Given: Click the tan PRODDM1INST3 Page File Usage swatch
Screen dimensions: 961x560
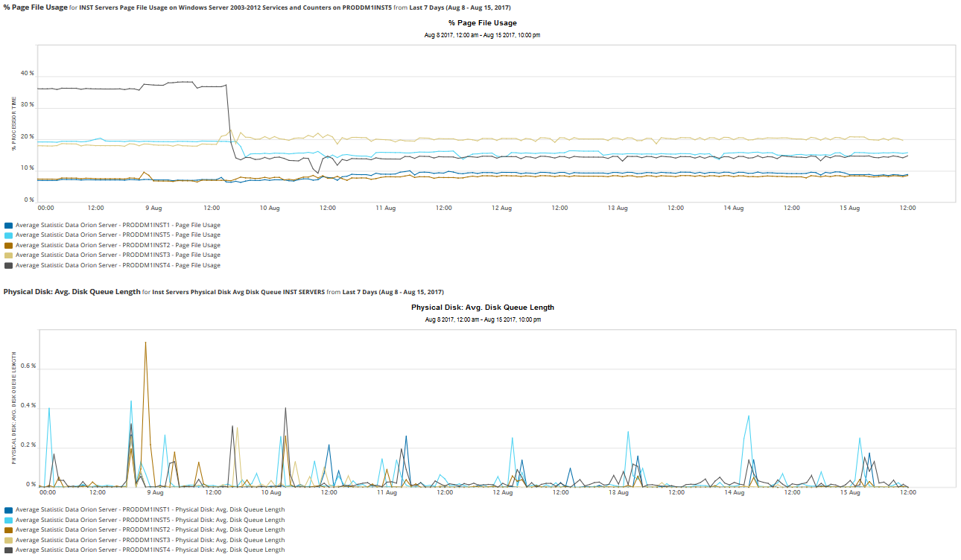Looking at the screenshot, I should (8, 255).
